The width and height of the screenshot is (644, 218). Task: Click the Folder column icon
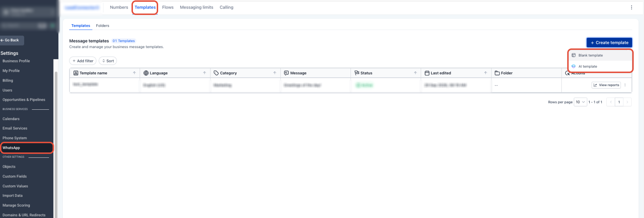click(x=497, y=73)
